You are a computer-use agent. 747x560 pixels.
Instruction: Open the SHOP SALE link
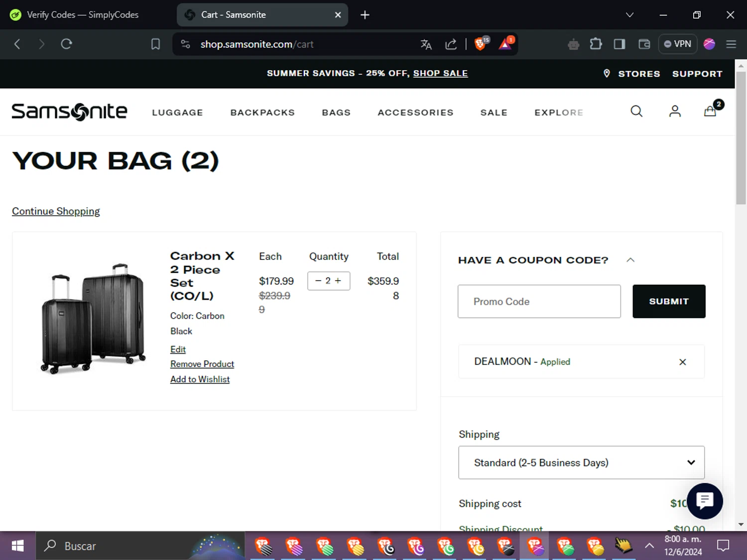pos(440,73)
